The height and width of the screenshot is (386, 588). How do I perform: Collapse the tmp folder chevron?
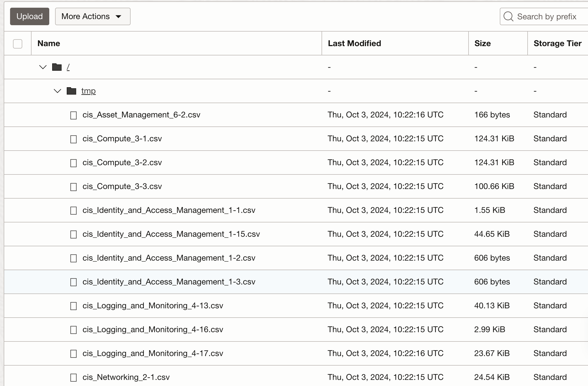tap(57, 91)
